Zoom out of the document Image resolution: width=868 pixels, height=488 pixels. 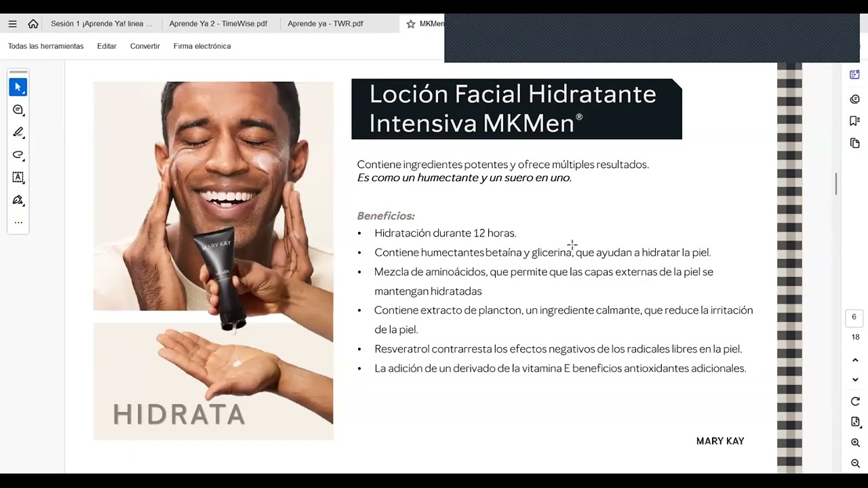(855, 464)
